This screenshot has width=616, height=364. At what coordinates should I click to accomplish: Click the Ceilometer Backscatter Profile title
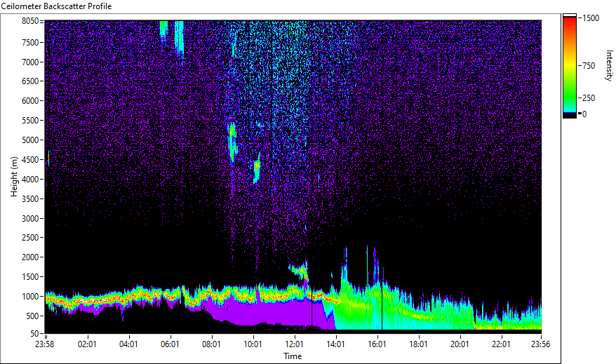click(x=56, y=6)
